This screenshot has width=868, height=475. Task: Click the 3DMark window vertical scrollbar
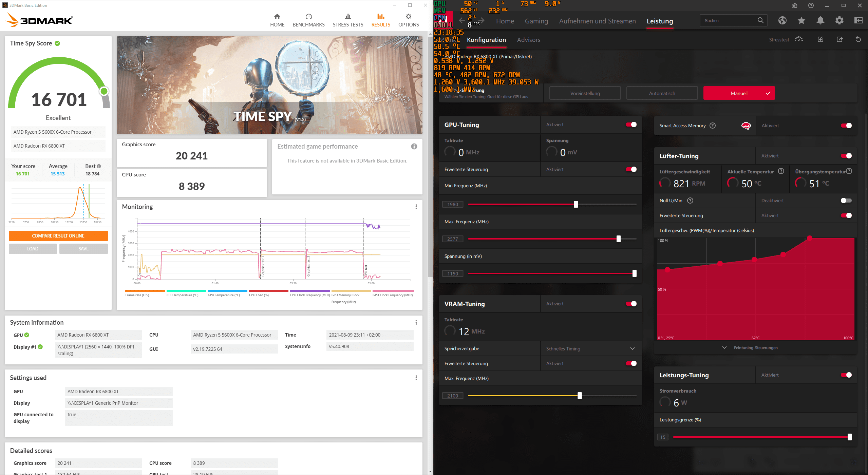430,156
